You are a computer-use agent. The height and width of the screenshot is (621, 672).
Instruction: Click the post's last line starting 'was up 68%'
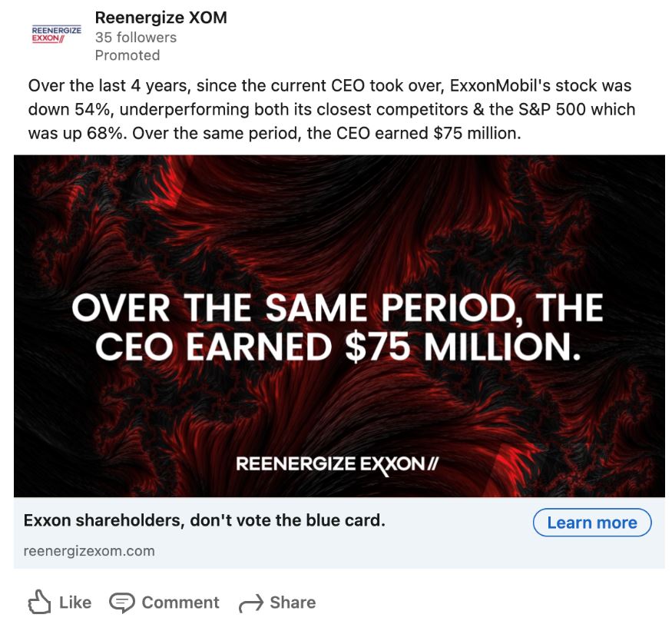275,132
